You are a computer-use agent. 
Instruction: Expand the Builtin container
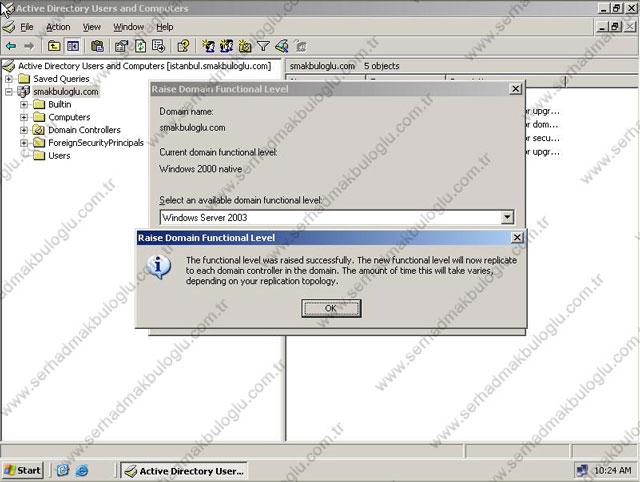pos(24,104)
